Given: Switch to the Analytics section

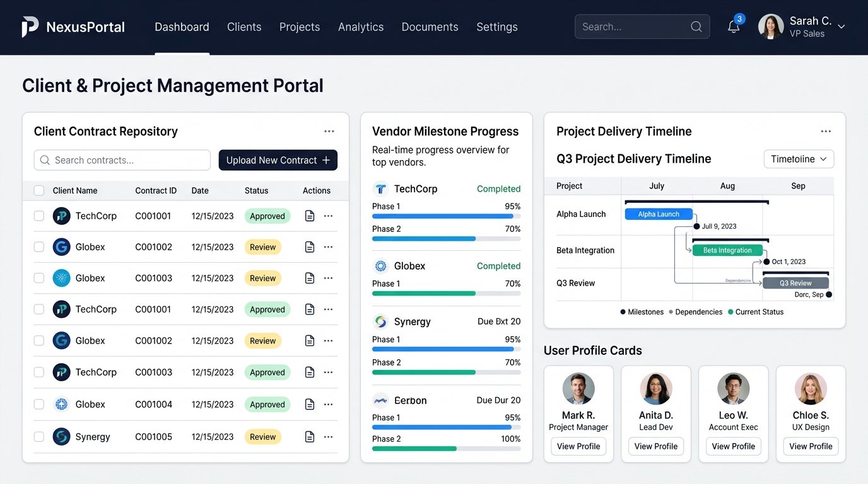Looking at the screenshot, I should (x=361, y=27).
